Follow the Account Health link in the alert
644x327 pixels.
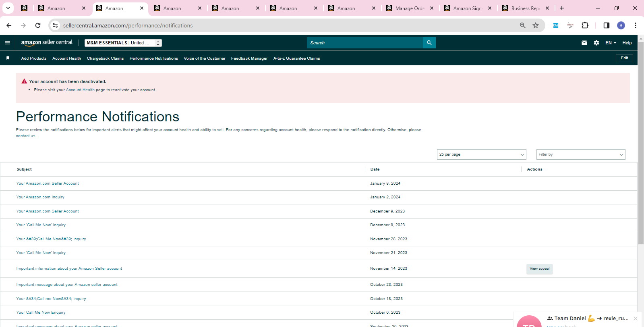point(80,90)
